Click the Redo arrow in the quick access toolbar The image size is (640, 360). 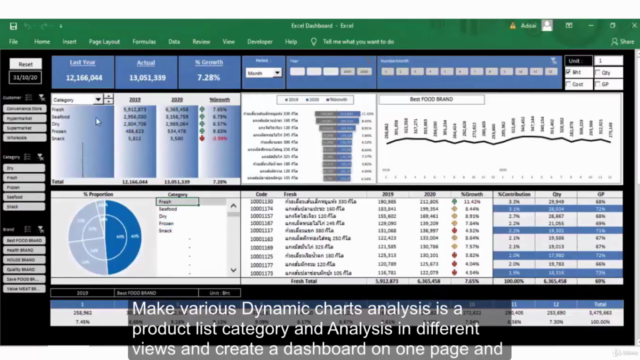(x=44, y=26)
